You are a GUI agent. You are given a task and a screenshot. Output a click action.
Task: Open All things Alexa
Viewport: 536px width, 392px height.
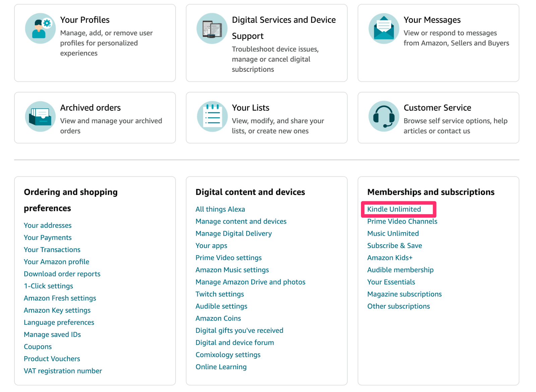220,209
